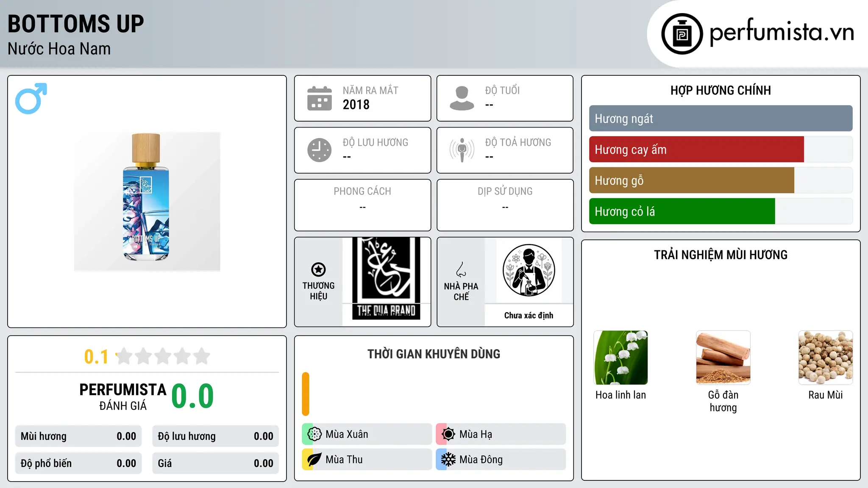868x488 pixels.
Task: Click the Gỗ đàn hương caption
Action: [x=723, y=401]
